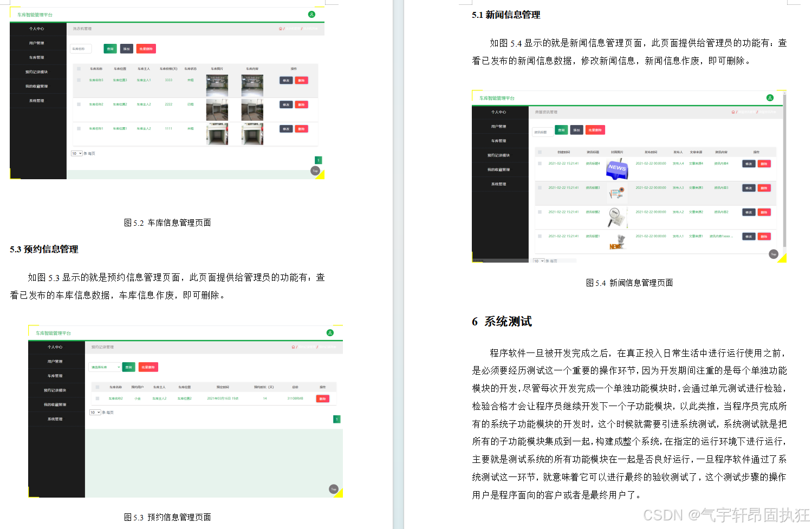The width and height of the screenshot is (812, 529).
Task: Open the 车库内容 thumbnail of 车库名称1
Action: point(252,134)
